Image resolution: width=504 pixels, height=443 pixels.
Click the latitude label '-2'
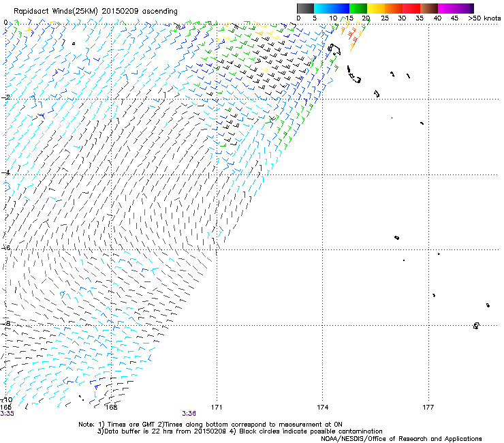[x=5, y=97]
